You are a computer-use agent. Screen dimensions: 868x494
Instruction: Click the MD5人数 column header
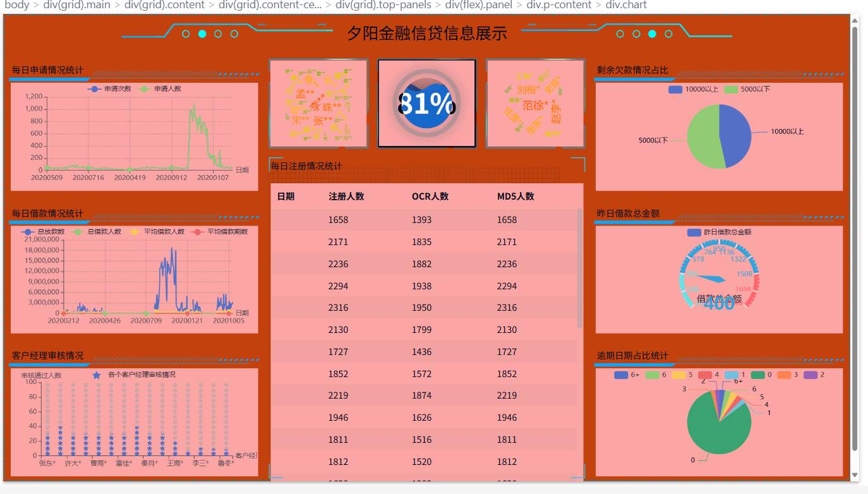pyautogui.click(x=515, y=196)
